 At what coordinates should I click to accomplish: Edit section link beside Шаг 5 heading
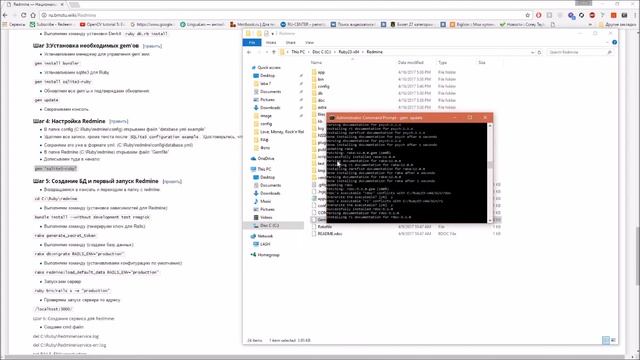click(172, 181)
